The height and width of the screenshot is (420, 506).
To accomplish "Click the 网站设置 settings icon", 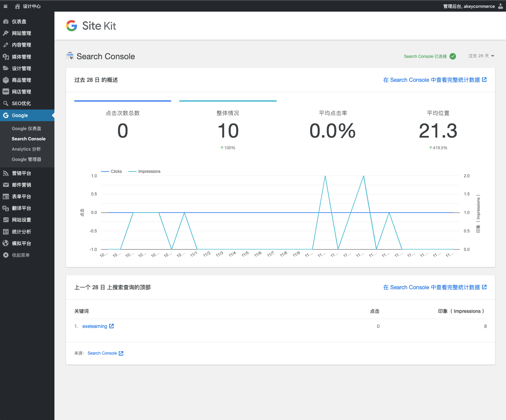I will 6,220.
